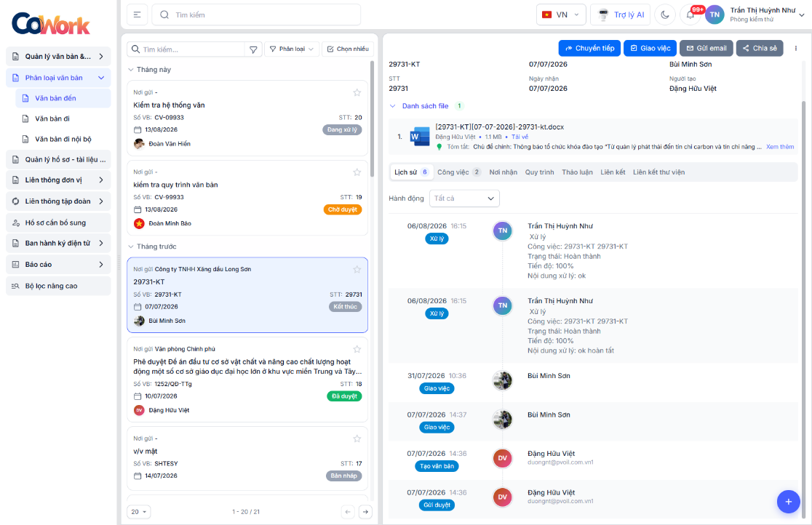Screen dimensions: 812x525
Task: Click the Giao việc button
Action: click(650, 48)
